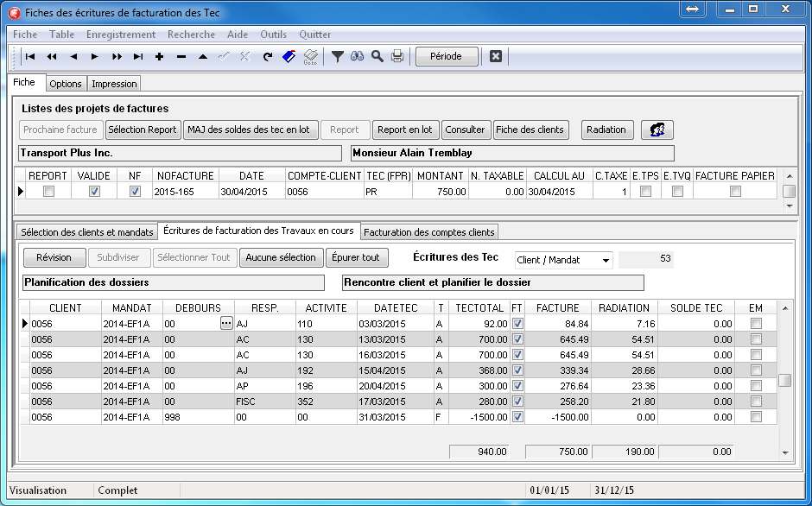Refresh the data with the circular arrow
Screen dimensions: 812x506
tap(267, 56)
